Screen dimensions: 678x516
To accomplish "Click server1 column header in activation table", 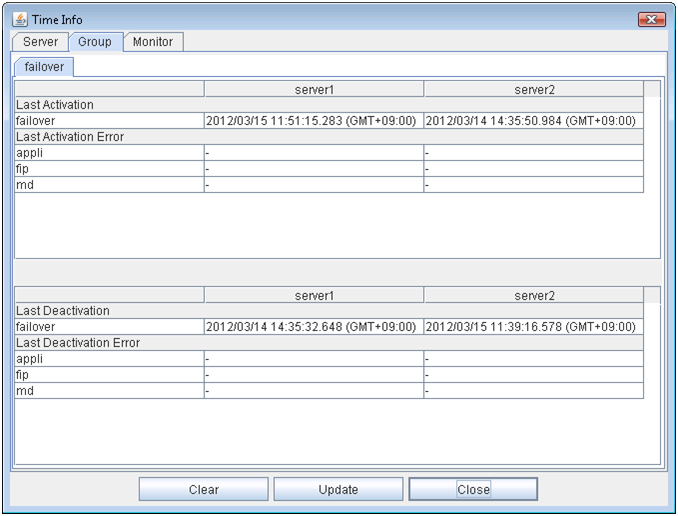I will tap(314, 89).
